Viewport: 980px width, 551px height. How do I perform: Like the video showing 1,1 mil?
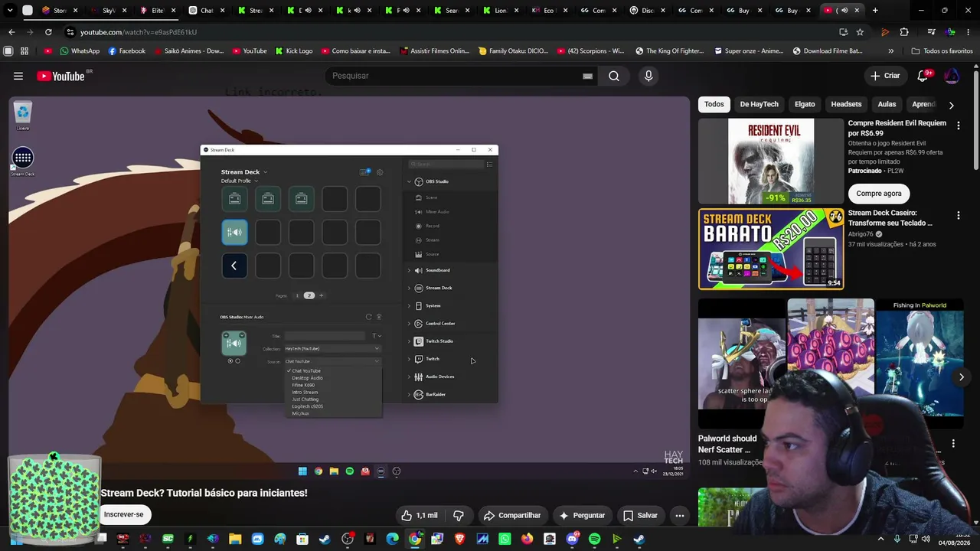(x=420, y=515)
